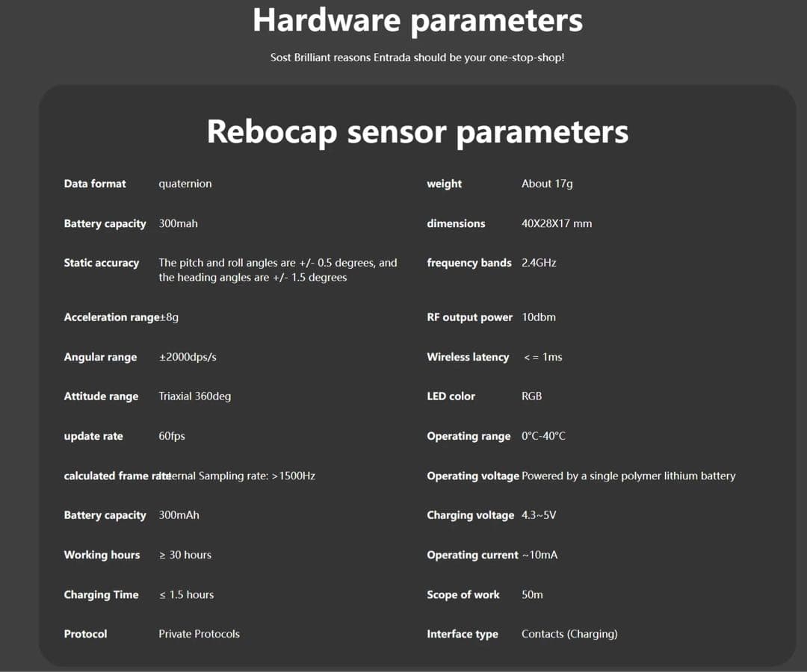Click the Working hours label
The image size is (807, 672).
click(x=102, y=555)
